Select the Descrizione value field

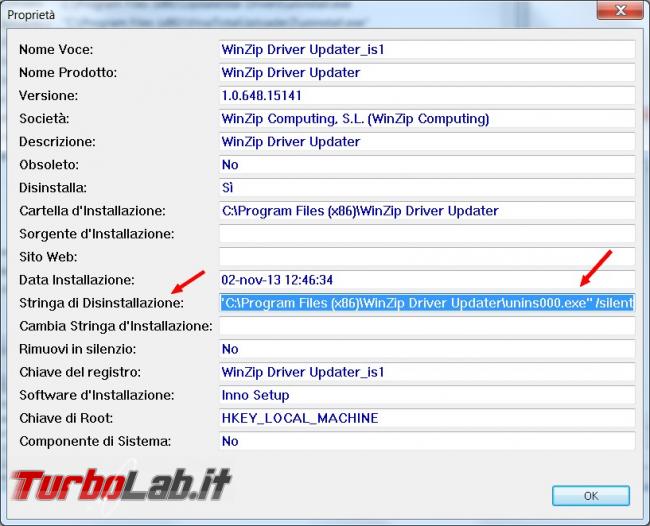click(x=427, y=142)
